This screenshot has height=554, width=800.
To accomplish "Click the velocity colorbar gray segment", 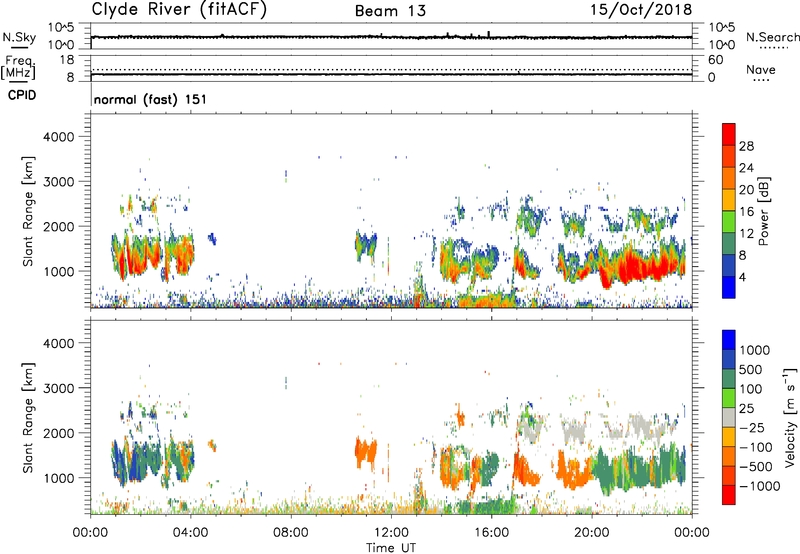I will pyautogui.click(x=729, y=418).
